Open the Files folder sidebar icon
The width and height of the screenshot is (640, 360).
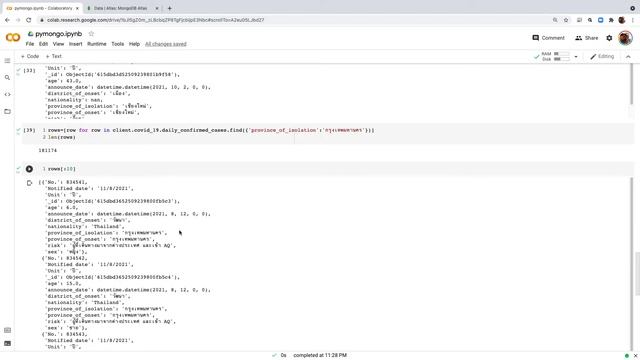pos(7,111)
